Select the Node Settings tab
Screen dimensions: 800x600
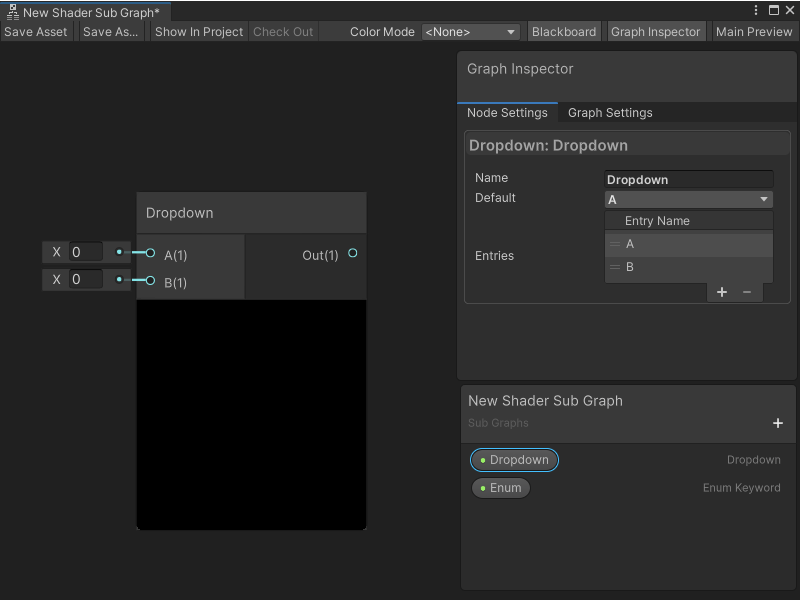coord(507,113)
